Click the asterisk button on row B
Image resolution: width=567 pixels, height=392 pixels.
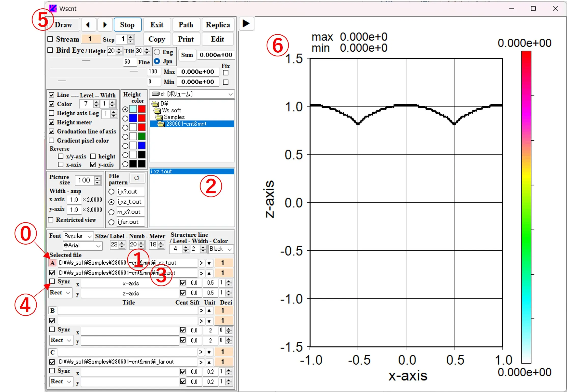[x=209, y=311]
